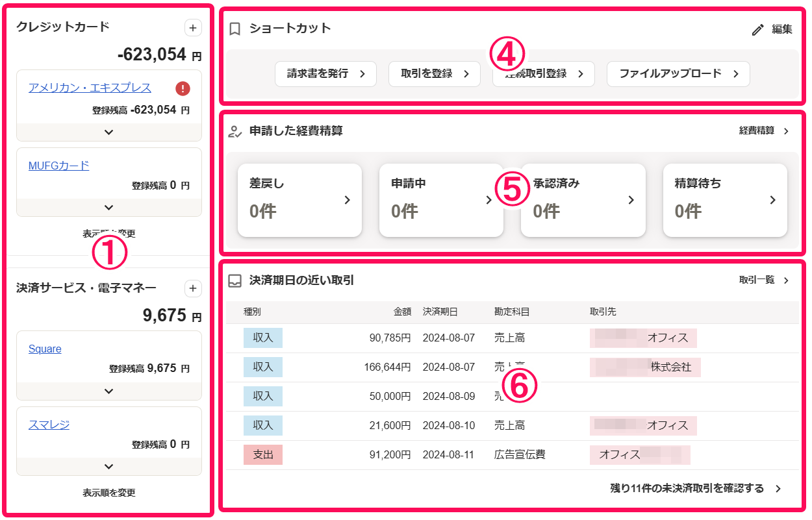Viewport: 812px width, 520px height.
Task: Click 収入 tag in 50,000円 row
Action: [x=263, y=396]
